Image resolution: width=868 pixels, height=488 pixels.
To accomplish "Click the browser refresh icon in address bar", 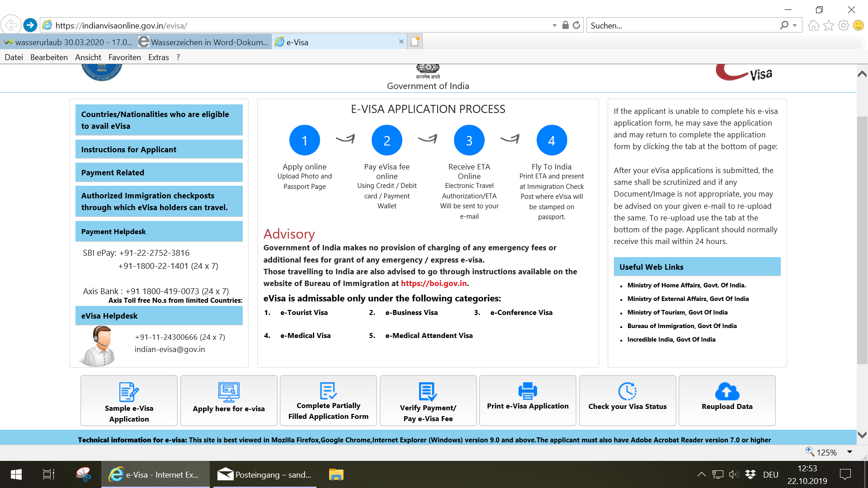I will coord(576,25).
